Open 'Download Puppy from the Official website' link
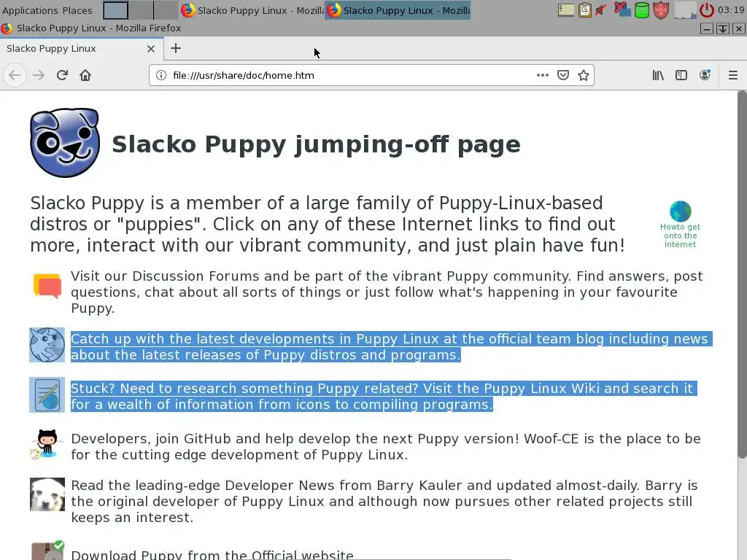747x560 pixels. [x=212, y=554]
